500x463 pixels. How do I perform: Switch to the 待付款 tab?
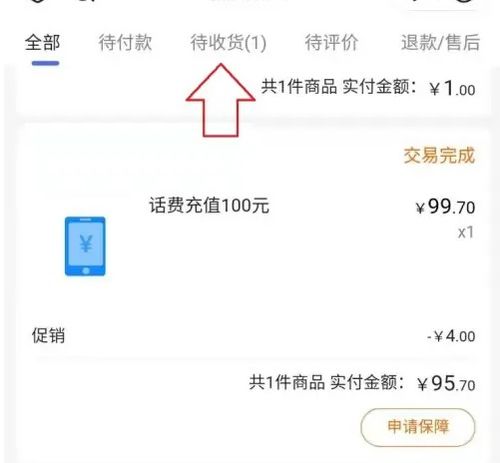(x=125, y=43)
